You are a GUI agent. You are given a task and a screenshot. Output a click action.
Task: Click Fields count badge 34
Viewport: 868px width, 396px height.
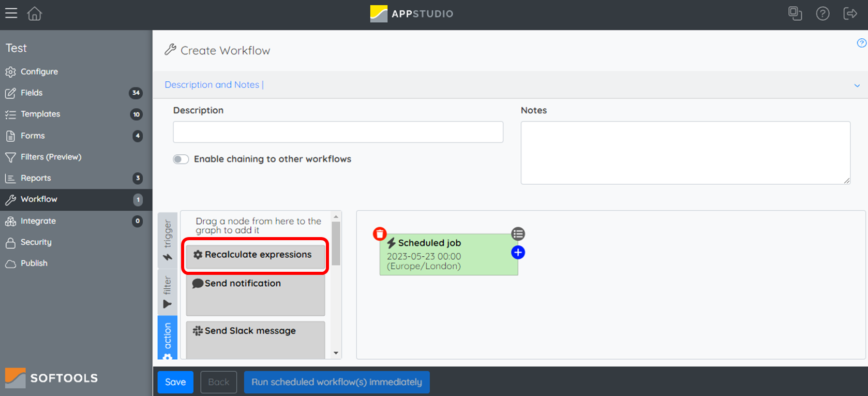136,93
